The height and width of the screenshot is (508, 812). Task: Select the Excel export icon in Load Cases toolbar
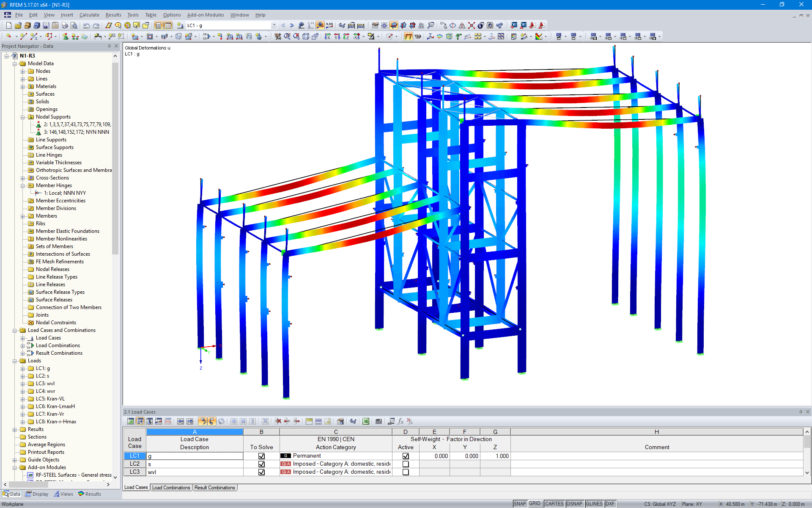click(366, 421)
